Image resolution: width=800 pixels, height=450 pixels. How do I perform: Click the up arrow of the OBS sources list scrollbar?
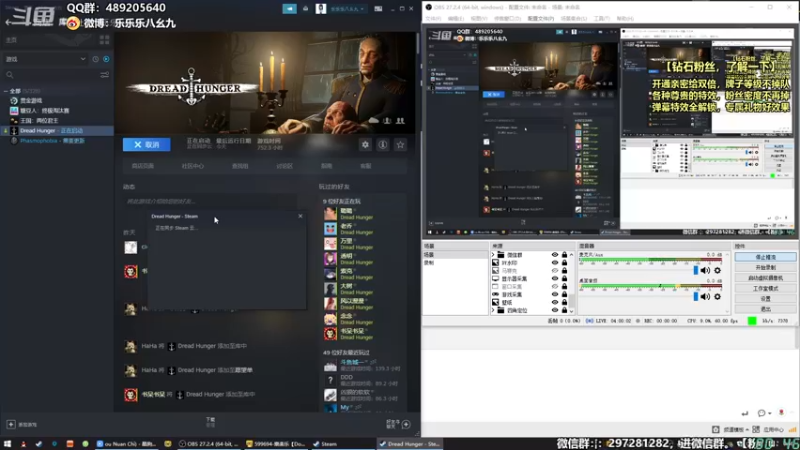(x=571, y=255)
